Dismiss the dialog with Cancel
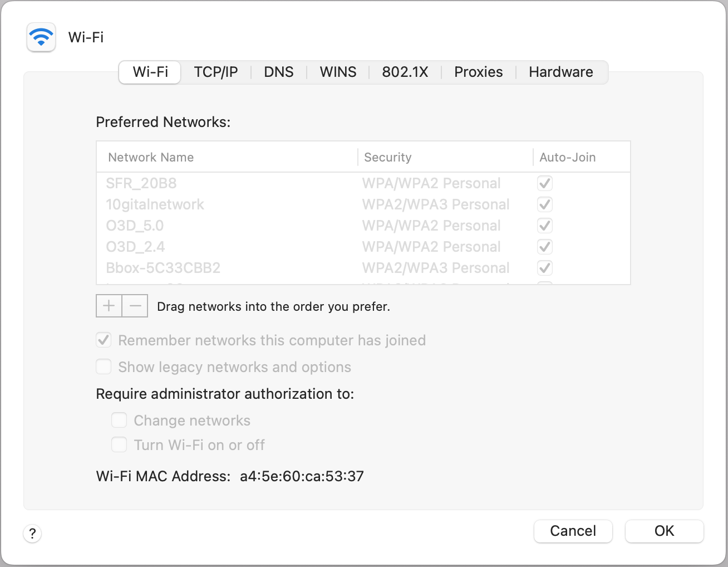The width and height of the screenshot is (728, 567). click(573, 531)
